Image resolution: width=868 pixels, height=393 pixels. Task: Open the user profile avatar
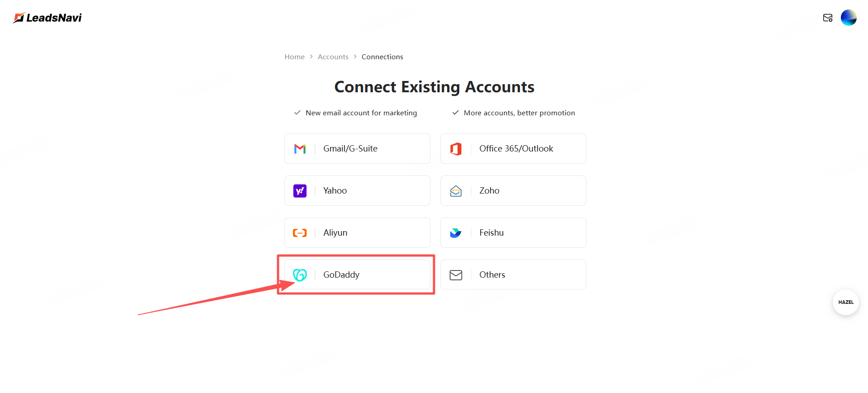click(849, 18)
